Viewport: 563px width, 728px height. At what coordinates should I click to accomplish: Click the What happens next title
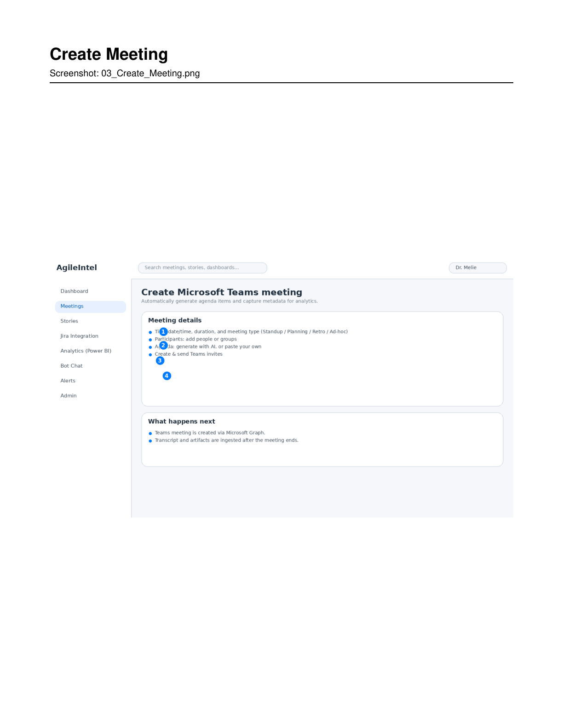pos(182,421)
